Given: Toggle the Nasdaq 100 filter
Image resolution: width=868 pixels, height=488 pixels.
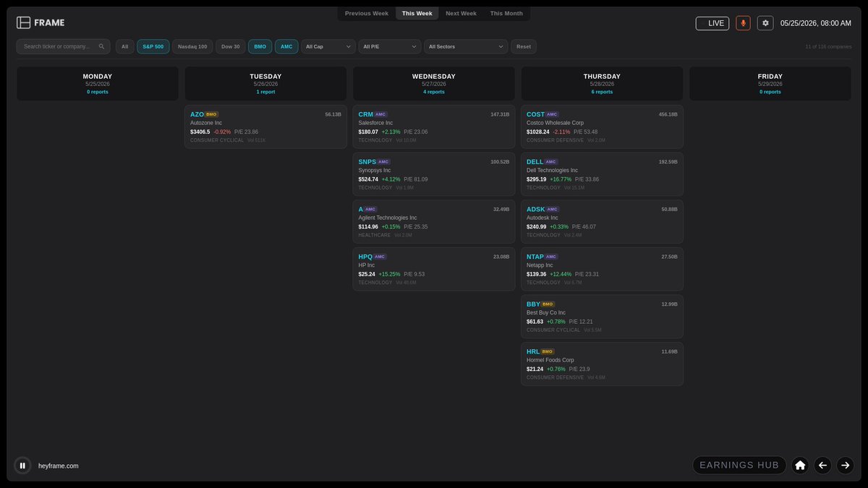Looking at the screenshot, I should click(192, 46).
